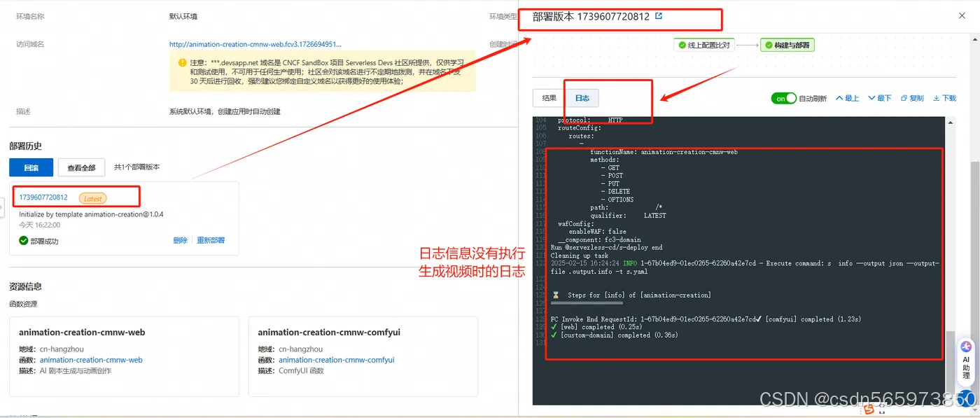Click the 部署成功 status check icon
Viewport: 980px width, 418px height.
24,240
